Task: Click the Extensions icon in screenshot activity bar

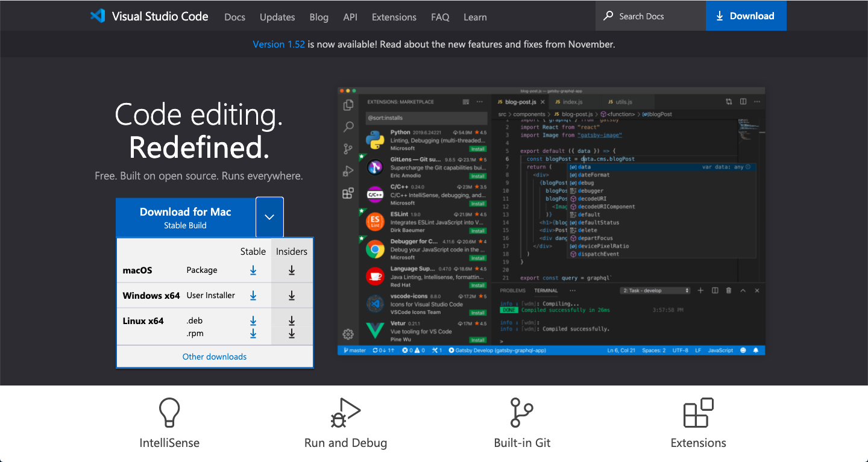Action: coord(348,193)
